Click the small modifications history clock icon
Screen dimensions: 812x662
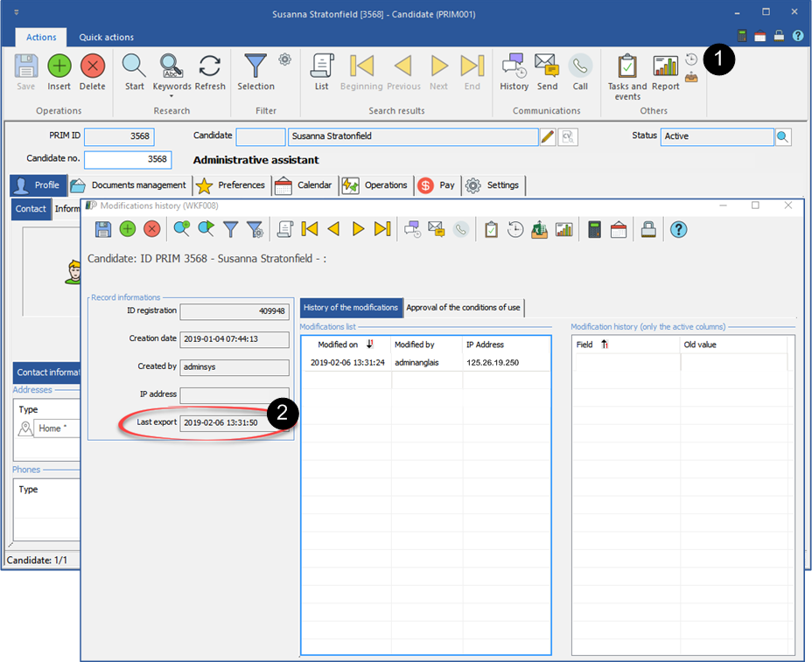(691, 59)
